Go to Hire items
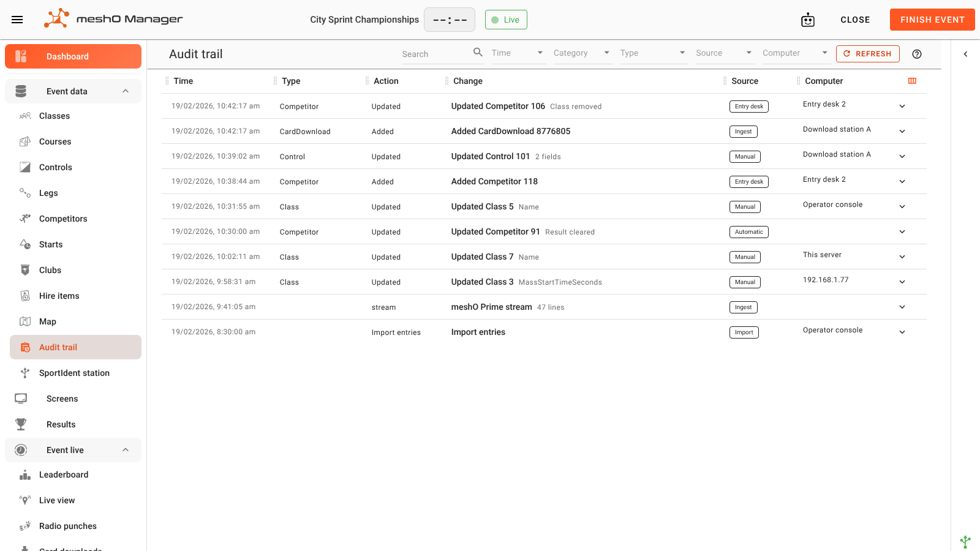 [75, 296]
